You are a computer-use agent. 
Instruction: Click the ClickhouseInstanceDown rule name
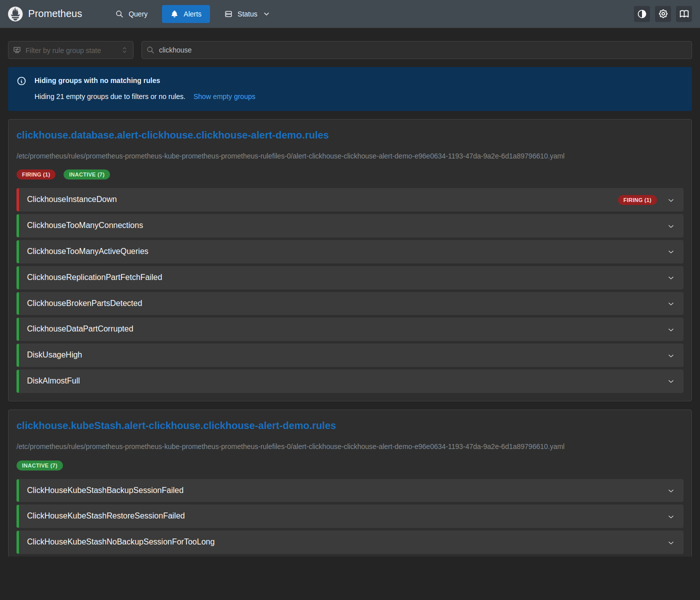[72, 199]
